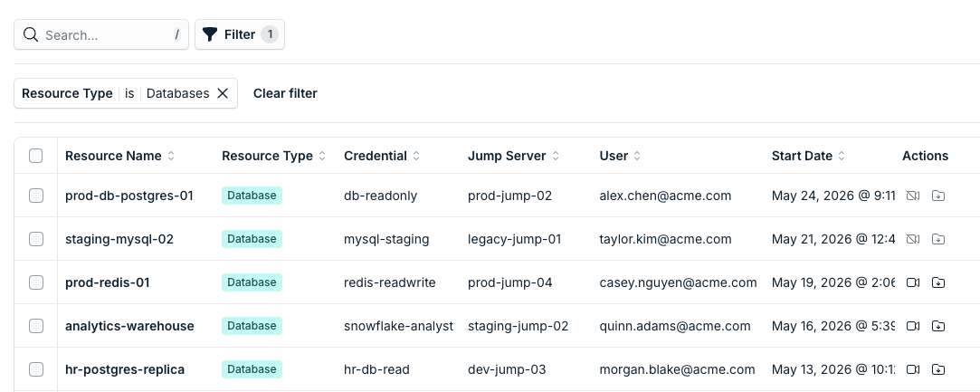This screenshot has width=980, height=392.
Task: Play recording for hr-postgres-replica session
Action: [x=912, y=369]
